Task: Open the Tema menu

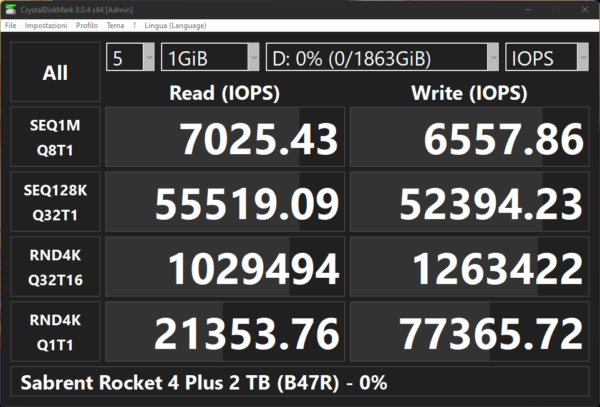Action: [116, 24]
